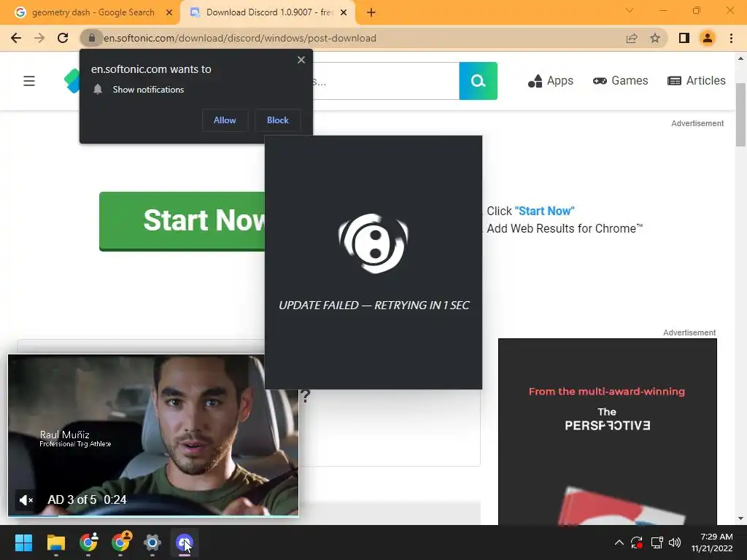
Task: Click the Softonic search magnifier button
Action: click(479, 81)
